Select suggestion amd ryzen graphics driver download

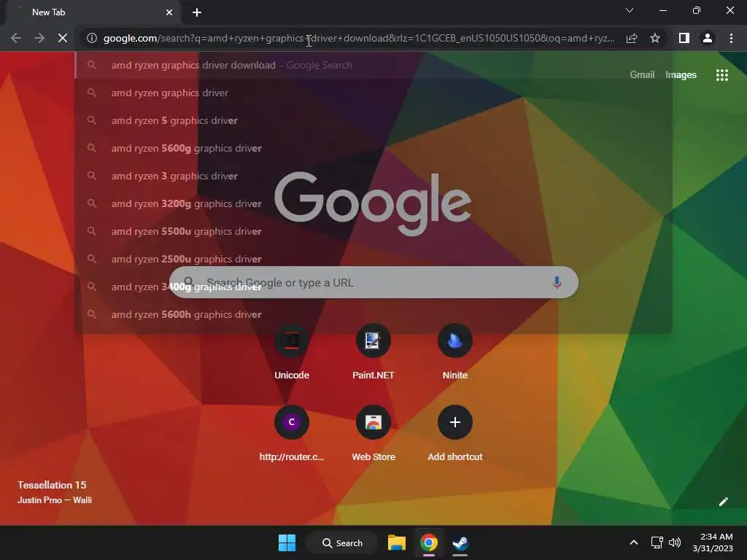373,65
